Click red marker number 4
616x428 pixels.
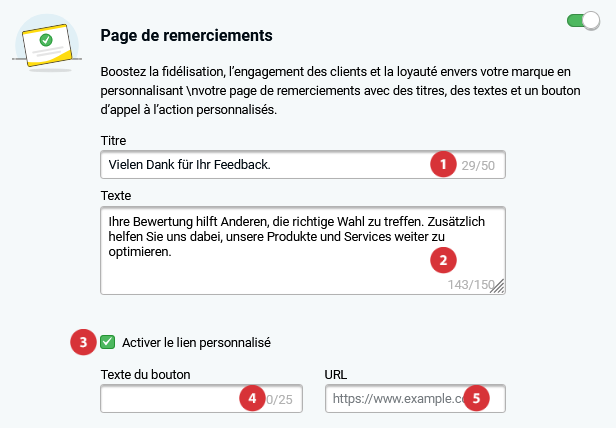point(252,398)
